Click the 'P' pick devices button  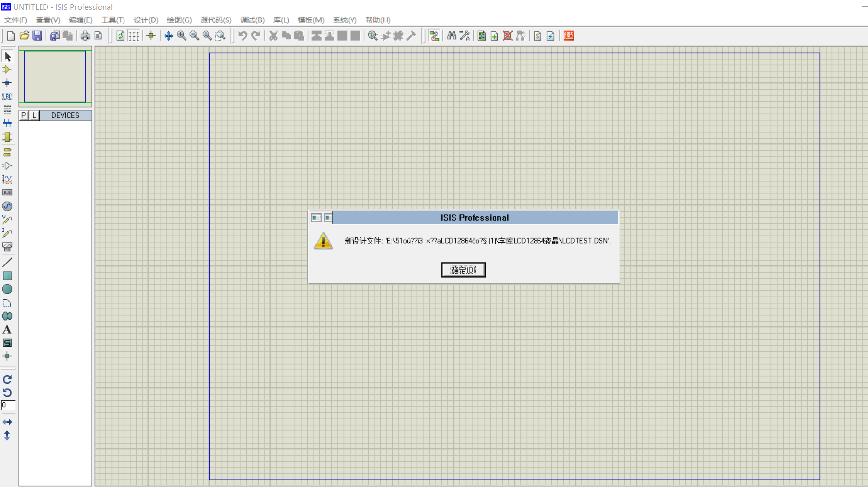pyautogui.click(x=24, y=115)
